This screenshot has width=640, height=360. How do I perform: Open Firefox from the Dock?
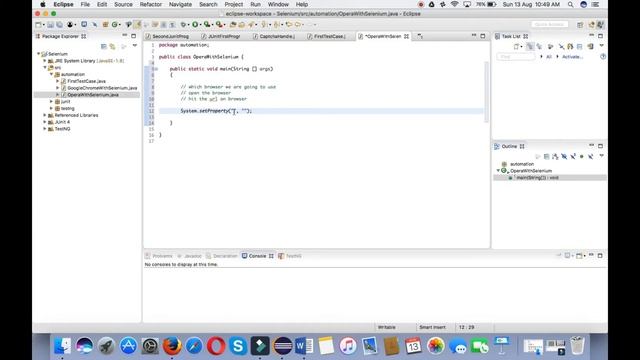(172, 346)
